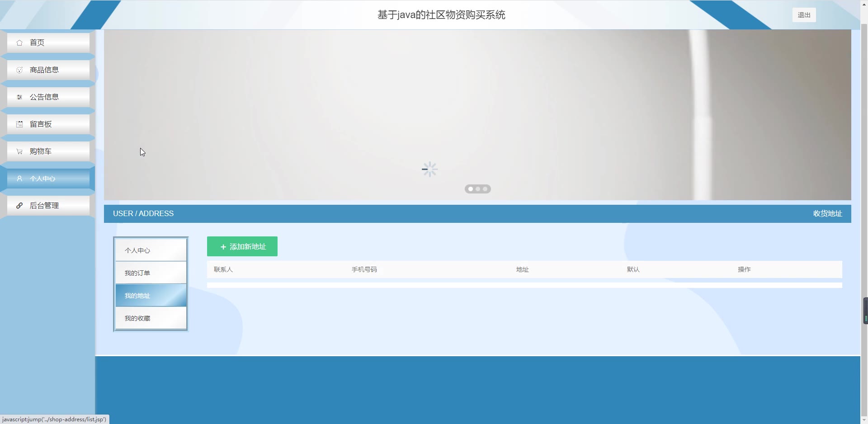Click the plus icon on 添加新地址
The height and width of the screenshot is (424, 868).
[x=223, y=247]
